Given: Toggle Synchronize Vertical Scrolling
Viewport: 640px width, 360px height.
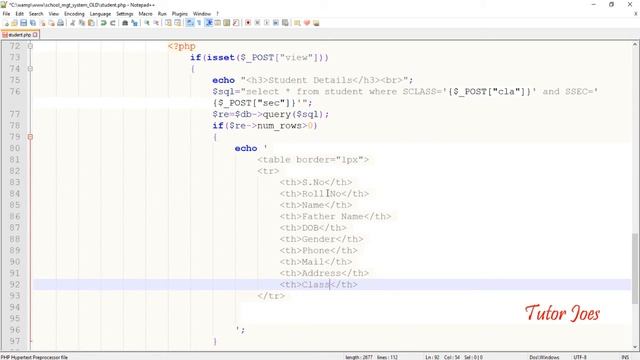Looking at the screenshot, I should 168,23.
